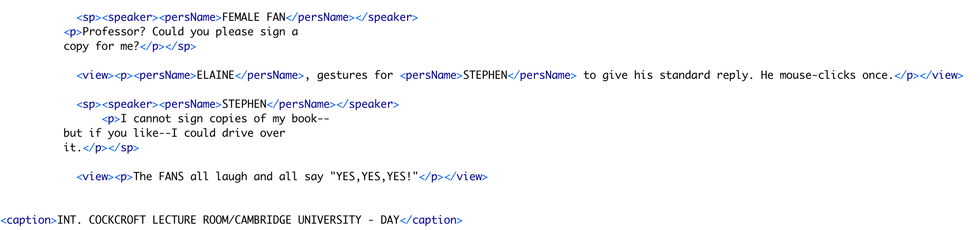Click the quoted "YES,YES,YES!" text
The width and height of the screenshot is (980, 230).
[374, 177]
